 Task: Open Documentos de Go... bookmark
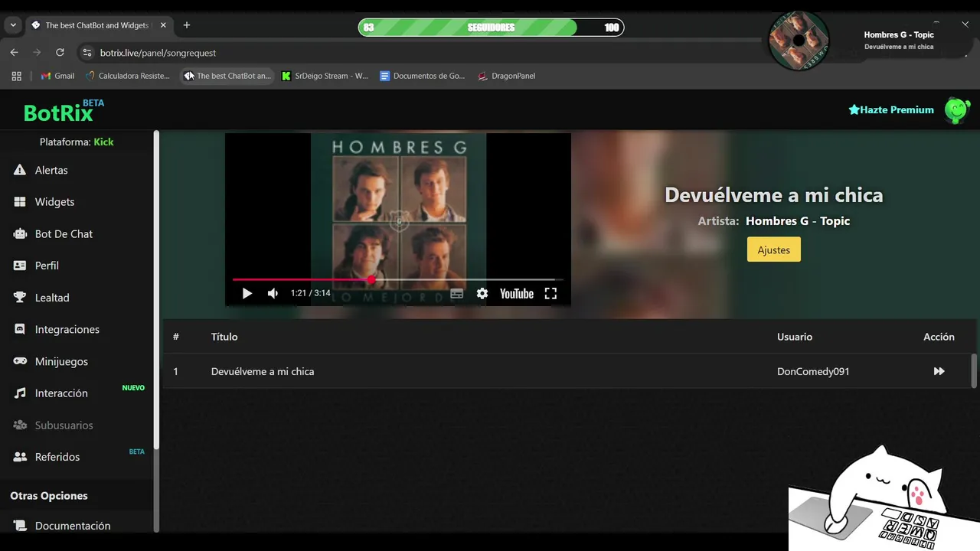(x=423, y=76)
